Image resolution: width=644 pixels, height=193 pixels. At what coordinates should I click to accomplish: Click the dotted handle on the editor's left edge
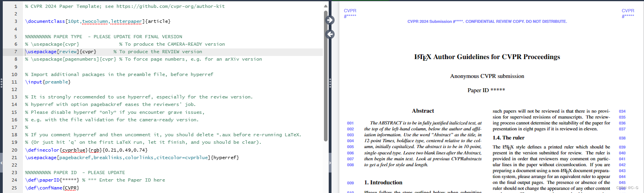click(2, 83)
